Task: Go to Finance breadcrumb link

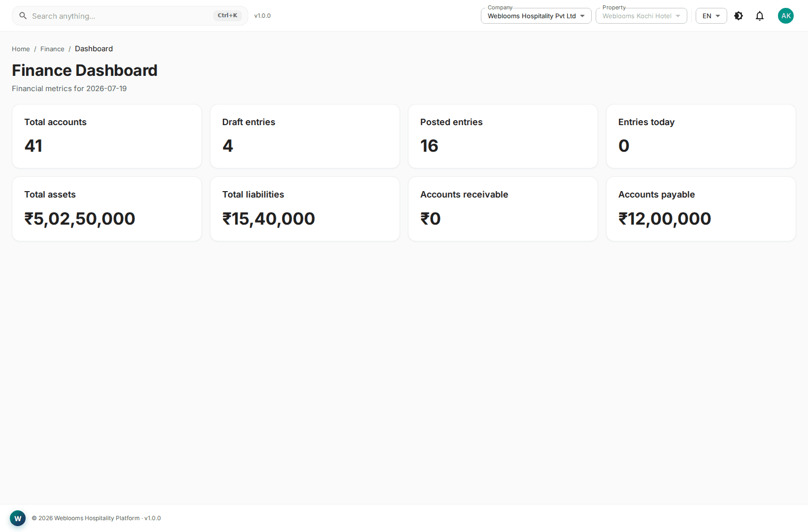Action: pyautogui.click(x=52, y=49)
